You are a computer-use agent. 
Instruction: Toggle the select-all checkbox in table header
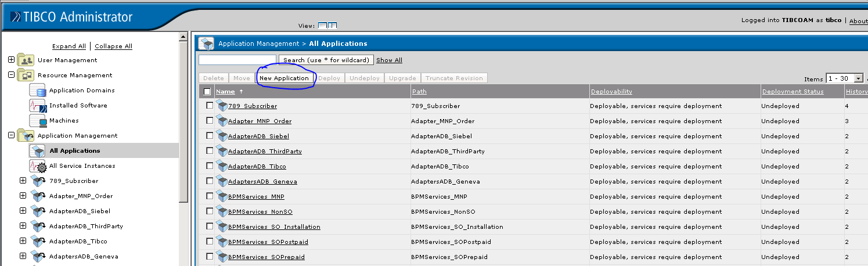[x=207, y=92]
